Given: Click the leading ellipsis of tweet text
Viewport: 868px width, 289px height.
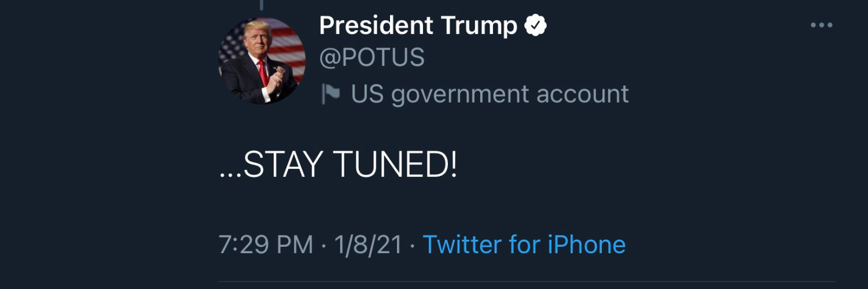Looking at the screenshot, I should point(230,174).
